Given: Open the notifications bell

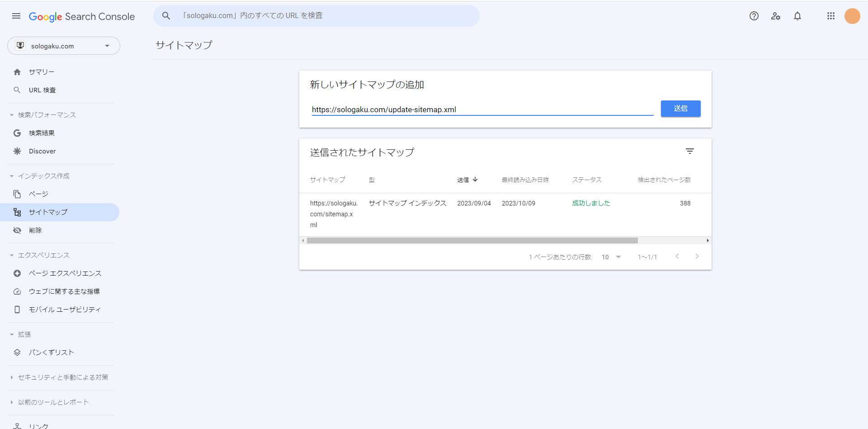Looking at the screenshot, I should click(797, 16).
